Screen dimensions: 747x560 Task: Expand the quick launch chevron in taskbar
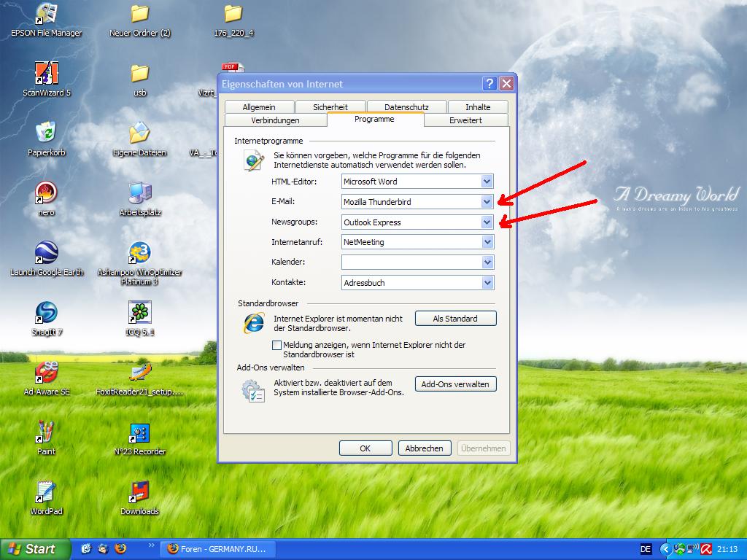click(x=152, y=545)
